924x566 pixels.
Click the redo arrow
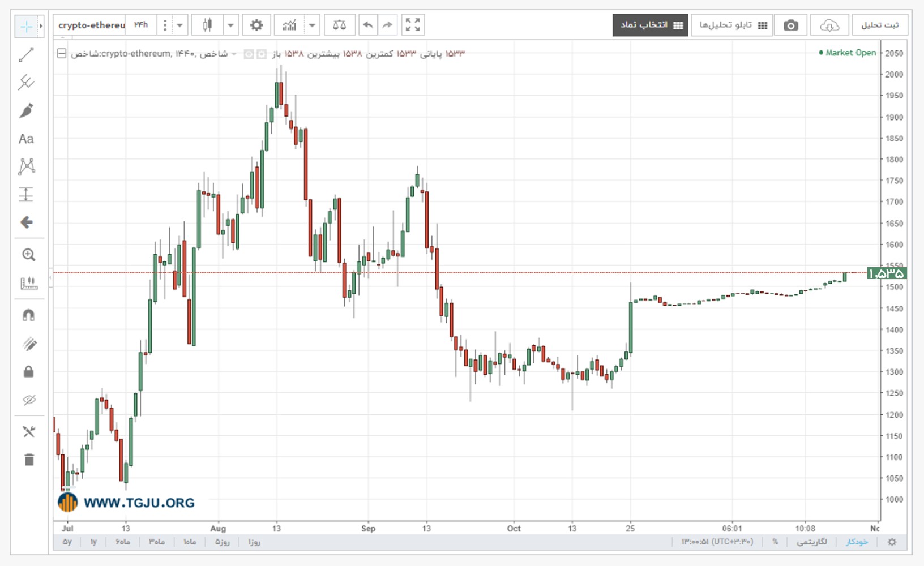point(387,25)
